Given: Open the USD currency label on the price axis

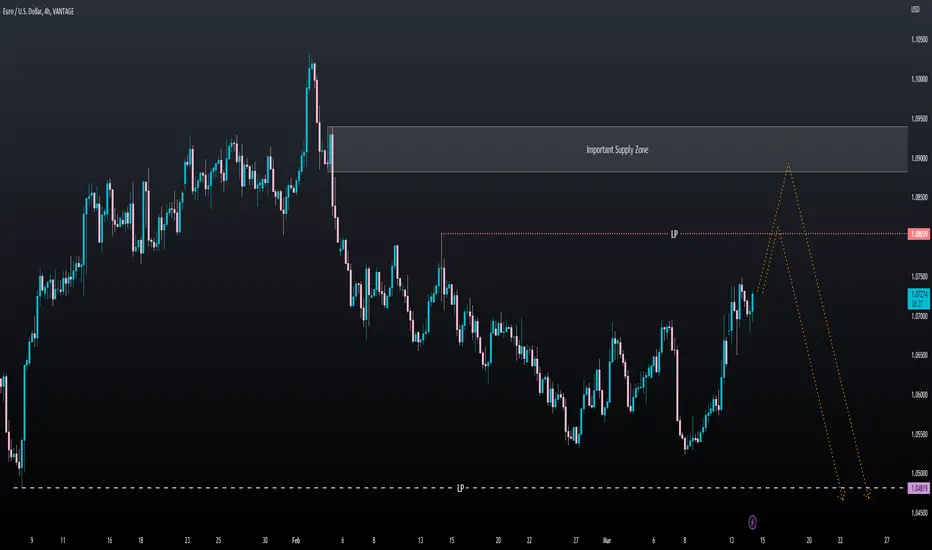Looking at the screenshot, I should [915, 10].
